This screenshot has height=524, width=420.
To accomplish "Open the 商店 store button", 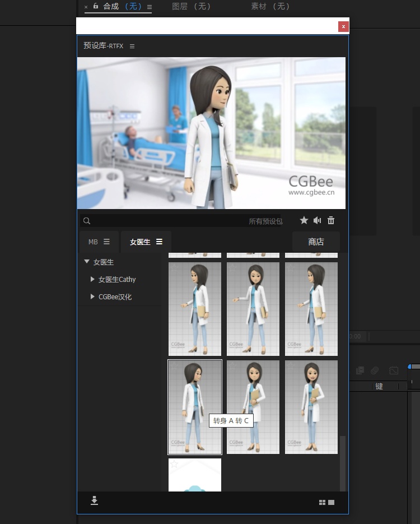I will click(x=316, y=242).
